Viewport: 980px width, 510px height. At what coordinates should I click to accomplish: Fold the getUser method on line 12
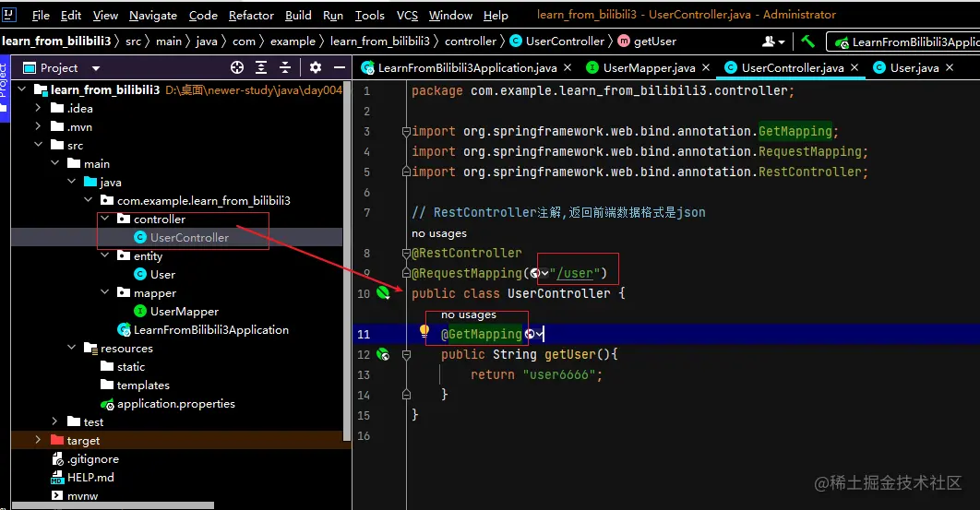click(x=406, y=354)
